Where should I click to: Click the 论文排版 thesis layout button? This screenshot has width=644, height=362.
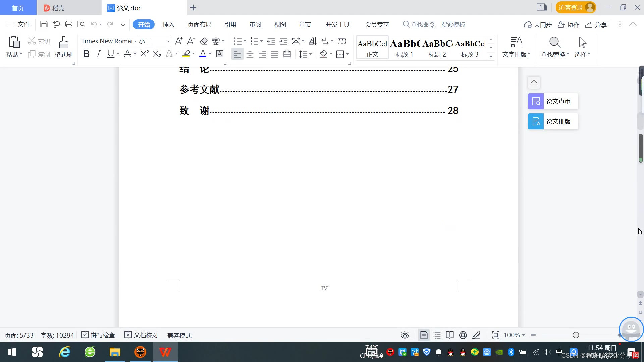[x=553, y=121]
